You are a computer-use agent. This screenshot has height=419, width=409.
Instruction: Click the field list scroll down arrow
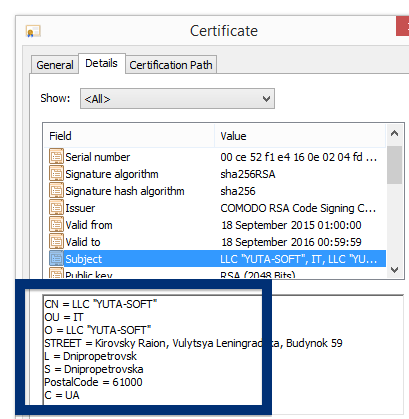[395, 270]
